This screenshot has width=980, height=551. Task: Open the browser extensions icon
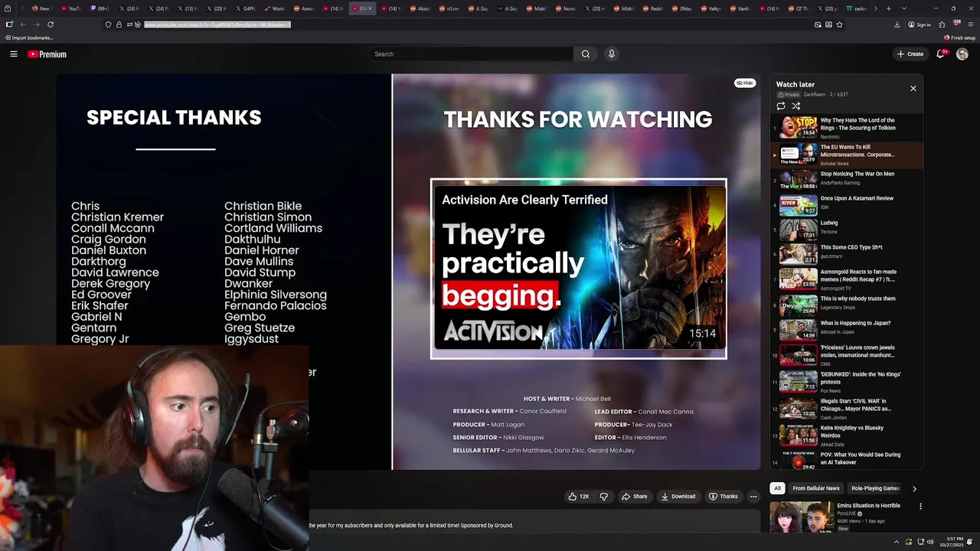(942, 24)
